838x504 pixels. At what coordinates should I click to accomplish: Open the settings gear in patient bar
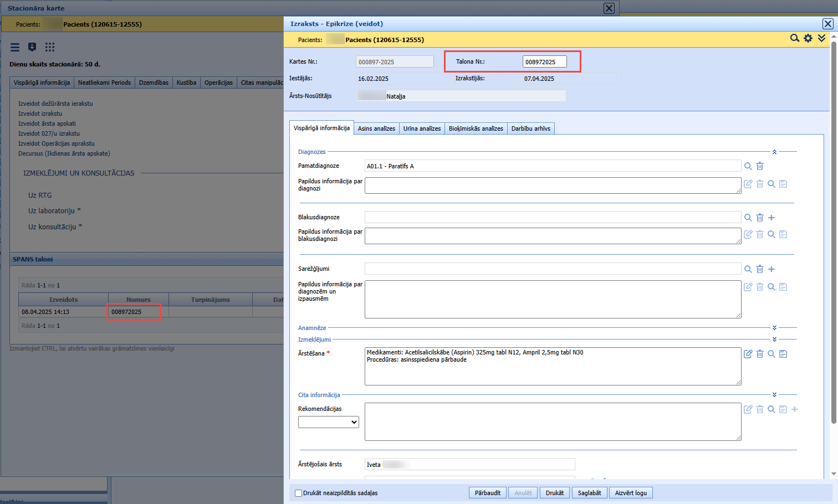(808, 38)
